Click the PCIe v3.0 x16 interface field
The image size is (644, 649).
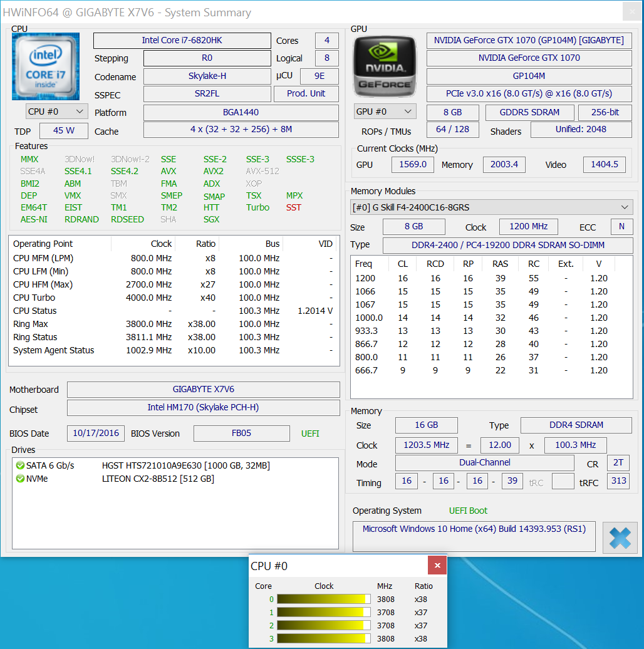point(529,94)
